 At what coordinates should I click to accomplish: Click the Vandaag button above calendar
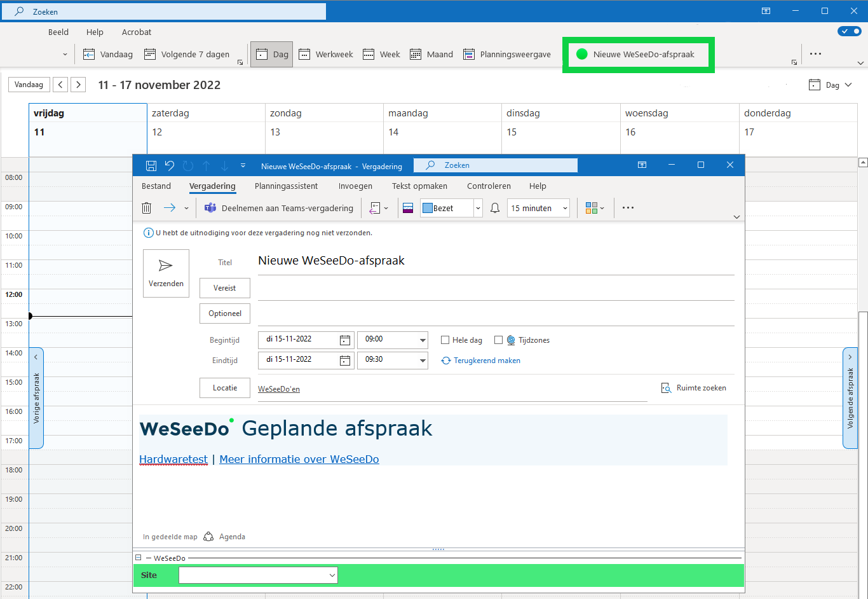coord(29,85)
